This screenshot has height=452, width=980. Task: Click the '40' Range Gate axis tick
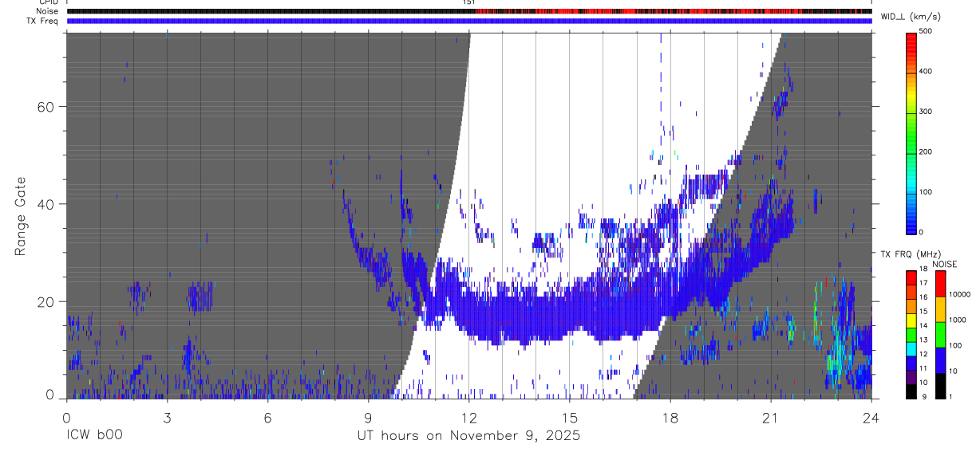click(45, 204)
